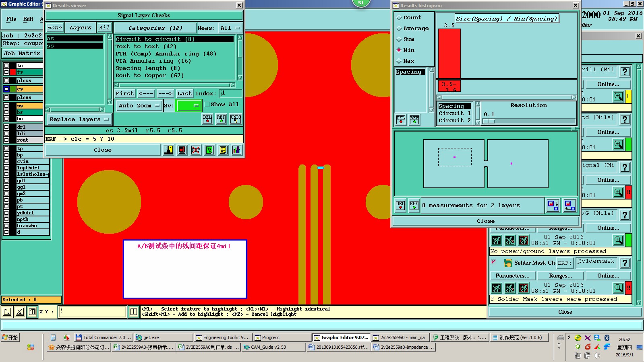Screen dimensions: 644x362
Task: Click the exclamation icon near coordinate field
Action: click(134, 312)
